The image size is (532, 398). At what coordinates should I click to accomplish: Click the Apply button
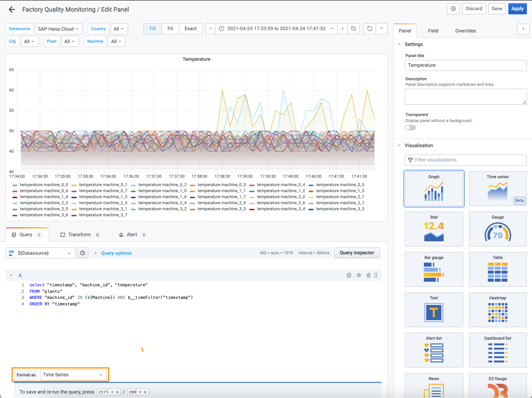coord(517,9)
